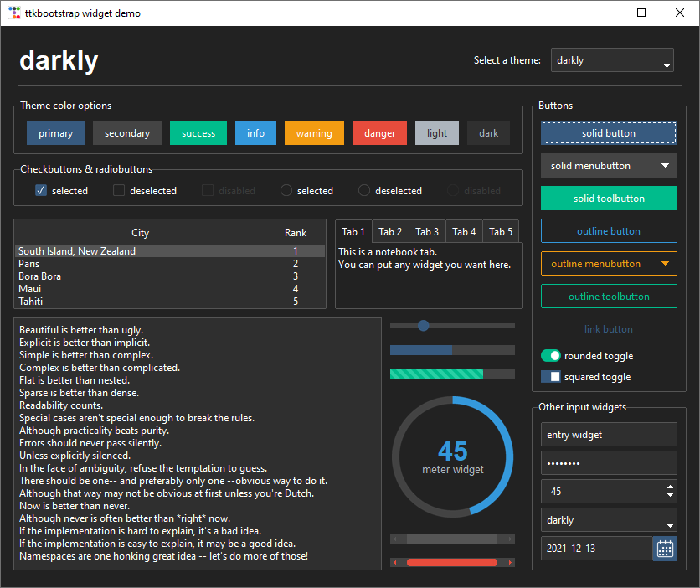
Task: Open the calendar date picker icon
Action: (x=665, y=549)
